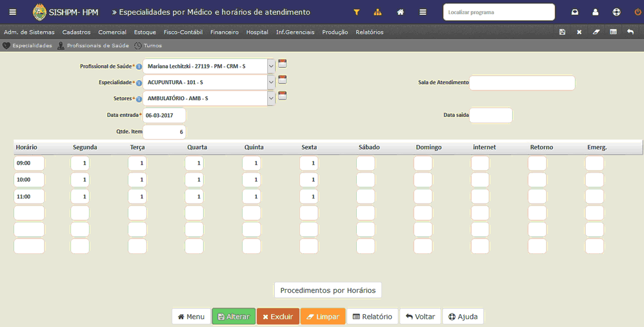Open the Comercial menu
Screen dimensions: 644x327
click(112, 32)
